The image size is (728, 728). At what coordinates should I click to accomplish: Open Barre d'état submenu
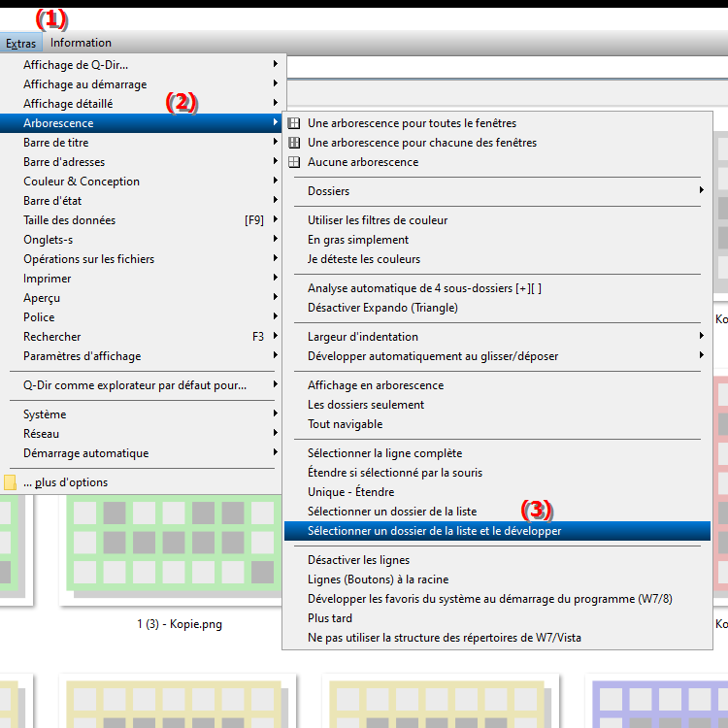tap(141, 201)
